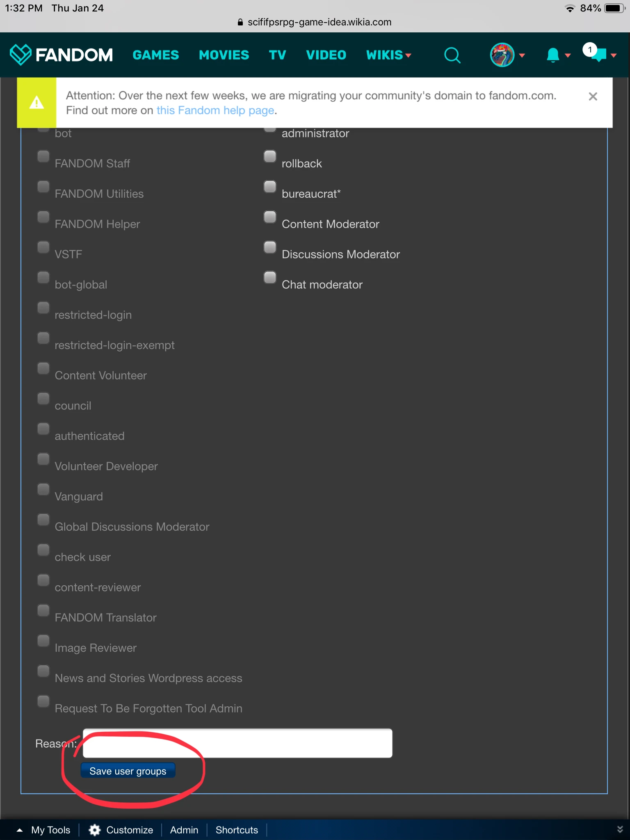The image size is (630, 840).
Task: Follow the Fandom help page link
Action: [215, 110]
